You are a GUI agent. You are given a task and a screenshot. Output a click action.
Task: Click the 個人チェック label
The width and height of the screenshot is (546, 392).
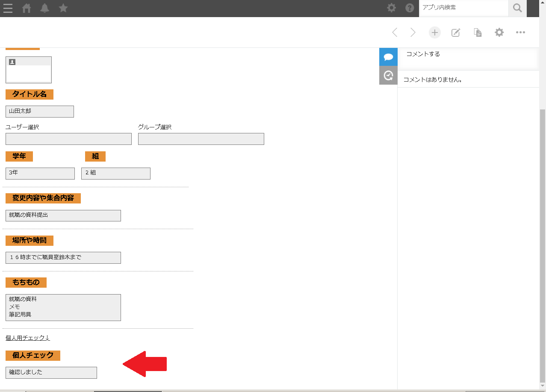[33, 356]
